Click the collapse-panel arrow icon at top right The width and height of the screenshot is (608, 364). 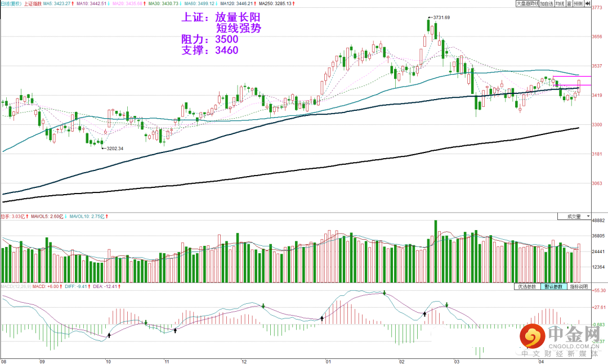587,3
